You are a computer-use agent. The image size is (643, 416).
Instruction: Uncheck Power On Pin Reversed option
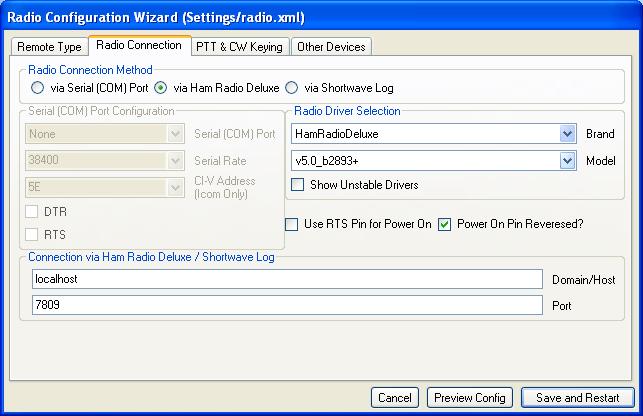pyautogui.click(x=445, y=224)
